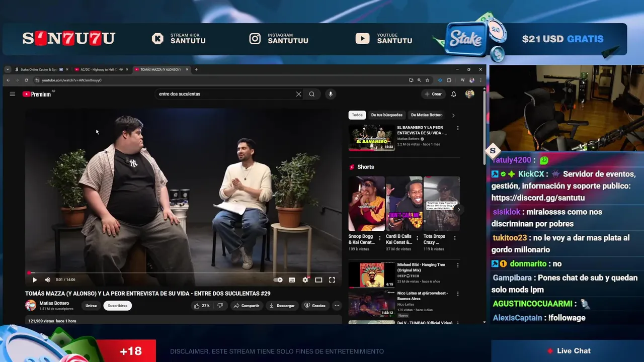The height and width of the screenshot is (362, 644).
Task: Open the YouTube hamburger guide menu
Action: coord(13,94)
